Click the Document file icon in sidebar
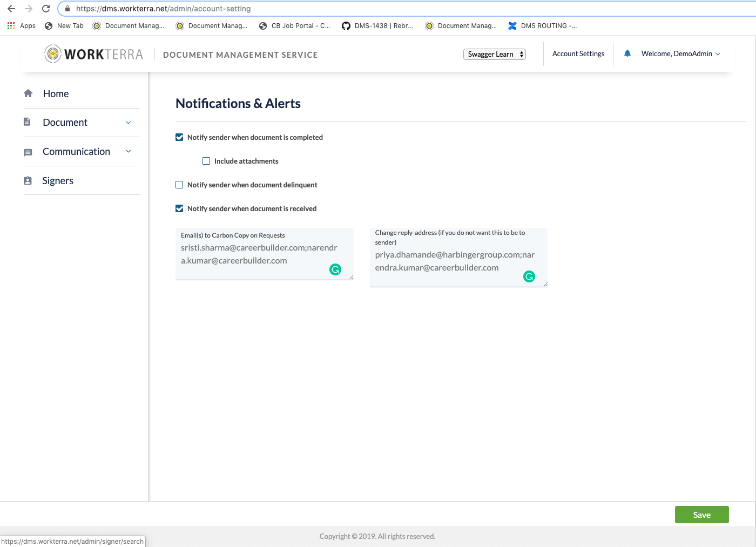This screenshot has width=756, height=547. point(27,122)
